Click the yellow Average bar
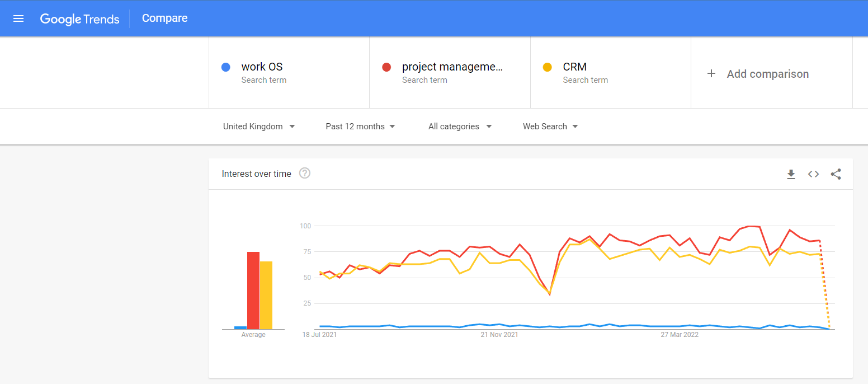Image resolution: width=868 pixels, height=384 pixels. [x=266, y=295]
